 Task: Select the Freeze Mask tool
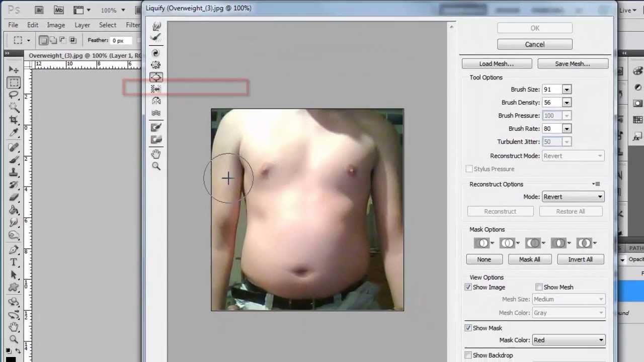pyautogui.click(x=156, y=128)
